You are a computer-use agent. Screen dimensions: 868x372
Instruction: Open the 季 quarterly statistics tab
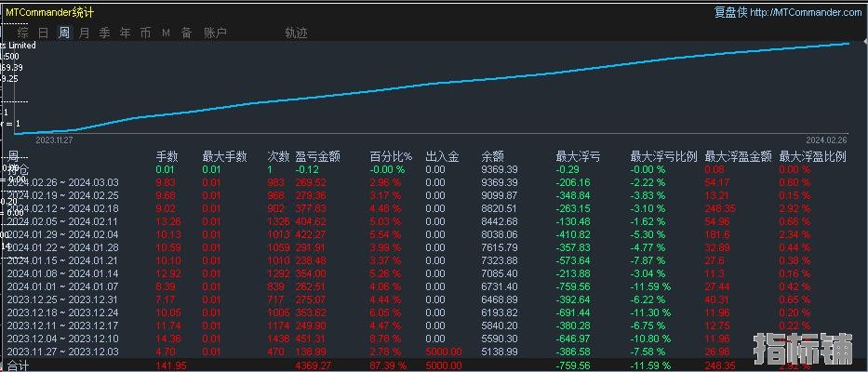[x=104, y=33]
